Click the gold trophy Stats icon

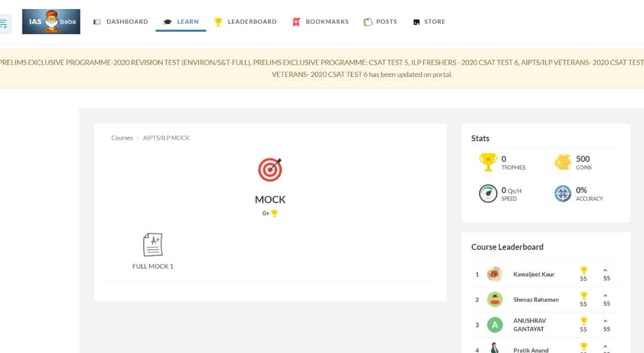pyautogui.click(x=488, y=162)
